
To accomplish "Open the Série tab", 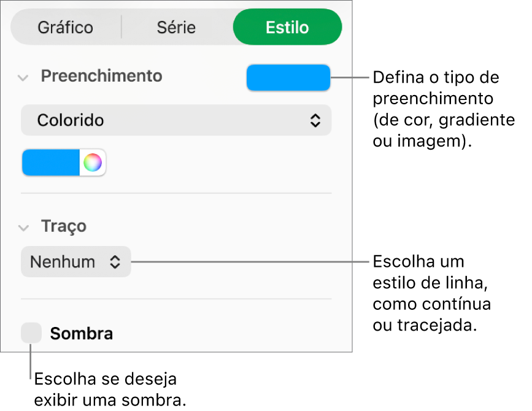I will [176, 27].
